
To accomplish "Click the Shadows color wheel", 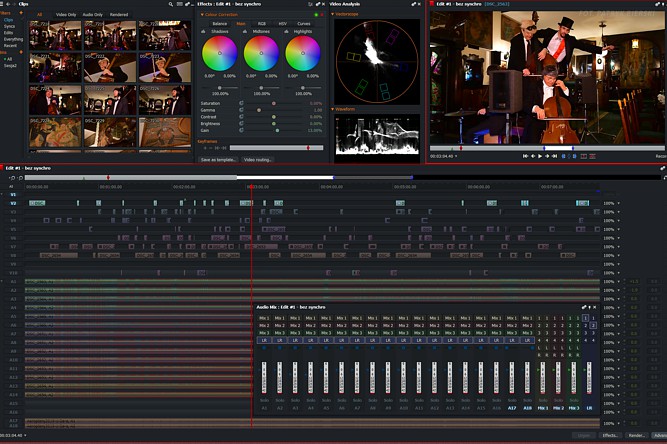I will point(219,53).
